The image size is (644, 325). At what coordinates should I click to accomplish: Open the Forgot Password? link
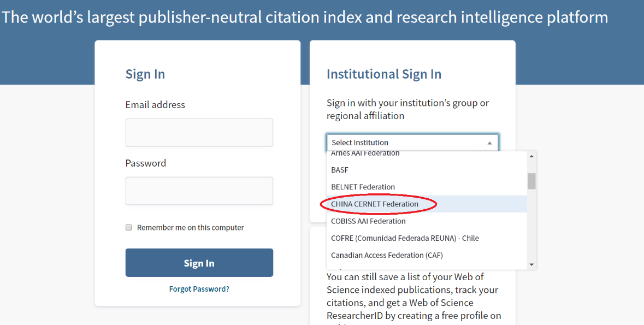click(x=199, y=289)
